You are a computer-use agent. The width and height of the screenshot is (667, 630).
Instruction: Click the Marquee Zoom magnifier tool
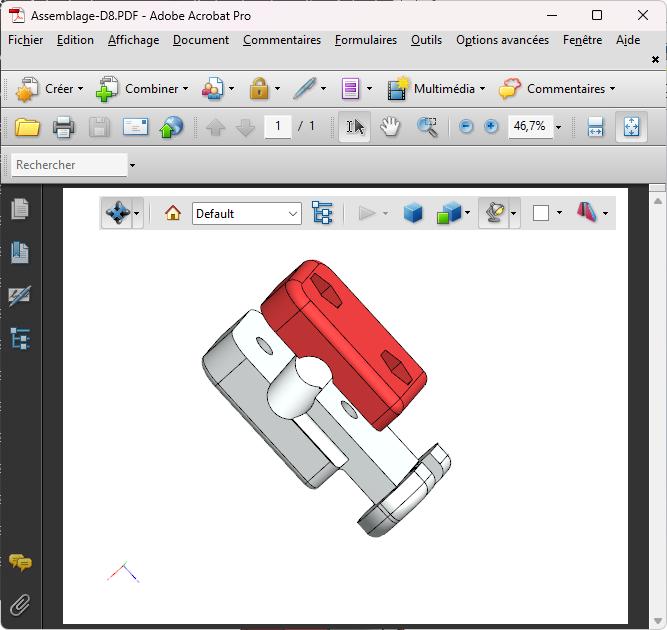(x=427, y=127)
